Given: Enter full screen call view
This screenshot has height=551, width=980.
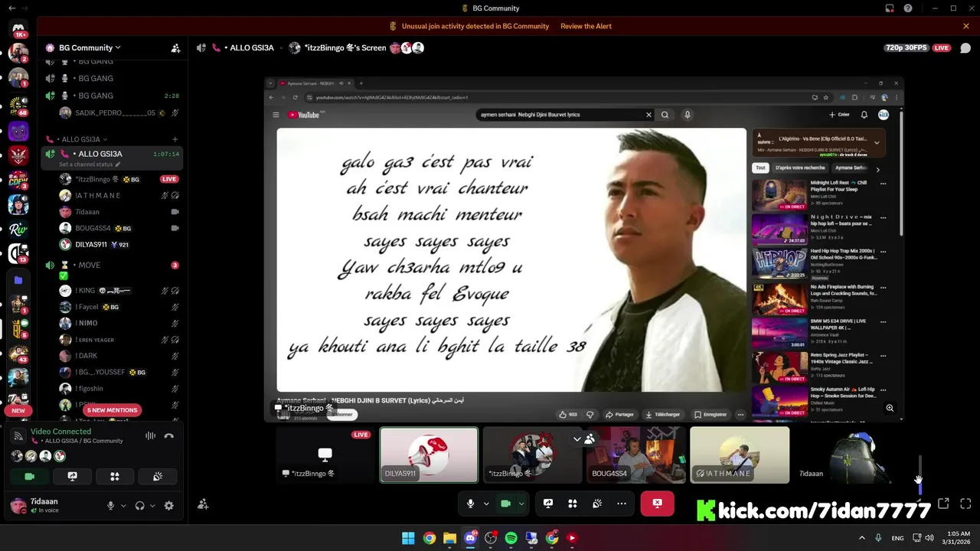Looking at the screenshot, I should point(965,504).
